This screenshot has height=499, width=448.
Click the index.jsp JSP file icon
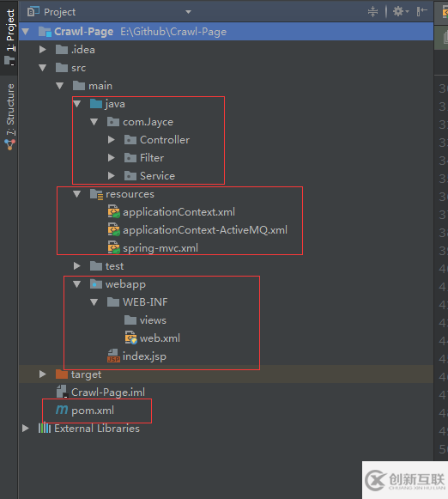tap(113, 356)
